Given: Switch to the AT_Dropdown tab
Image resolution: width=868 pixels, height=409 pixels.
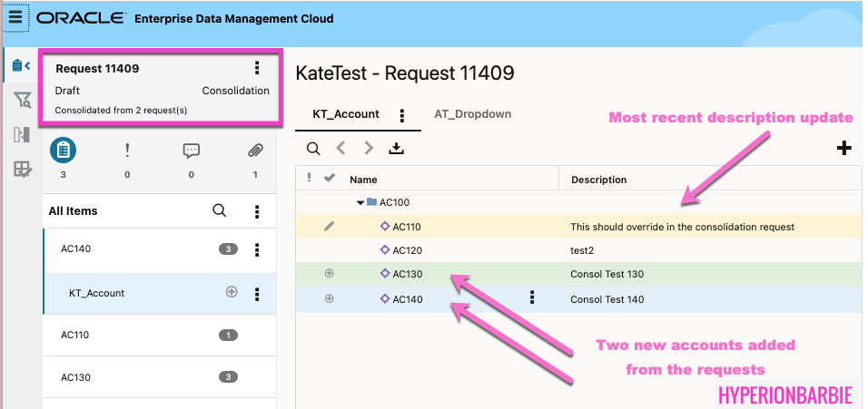Looking at the screenshot, I should coord(473,114).
